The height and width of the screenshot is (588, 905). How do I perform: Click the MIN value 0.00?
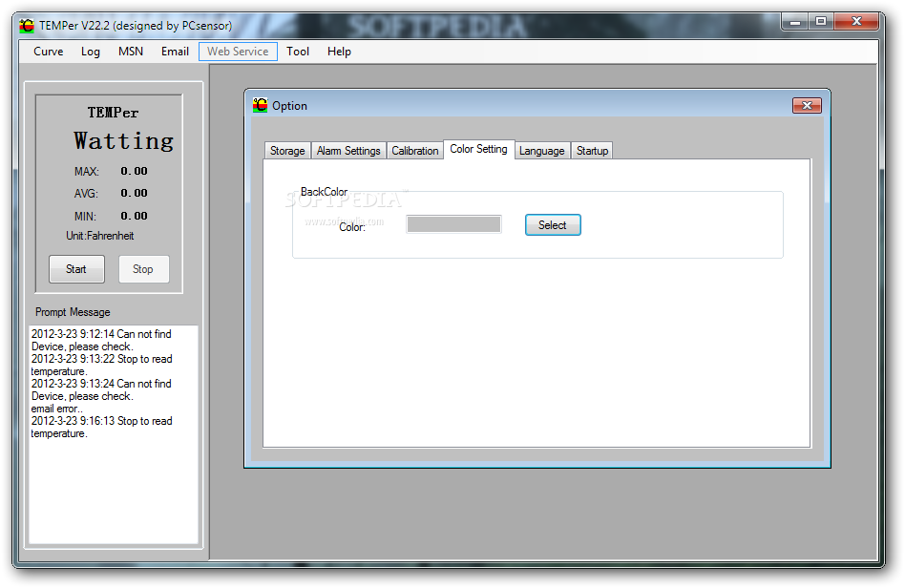pos(134,216)
